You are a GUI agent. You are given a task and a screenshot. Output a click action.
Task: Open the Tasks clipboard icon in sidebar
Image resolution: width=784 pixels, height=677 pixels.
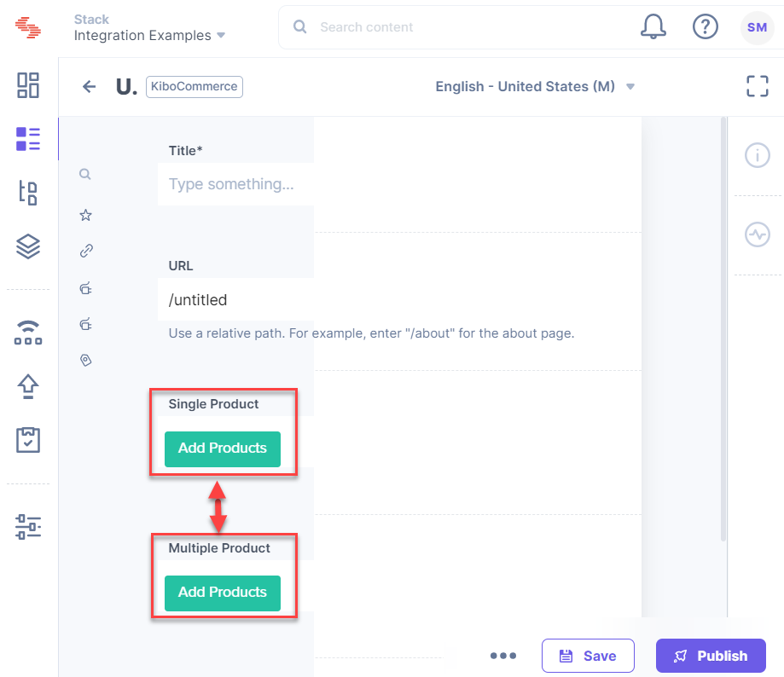pyautogui.click(x=27, y=440)
